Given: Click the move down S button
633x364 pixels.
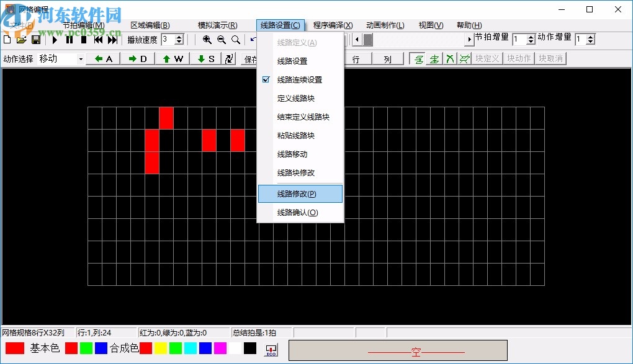Looking at the screenshot, I should click(x=205, y=59).
